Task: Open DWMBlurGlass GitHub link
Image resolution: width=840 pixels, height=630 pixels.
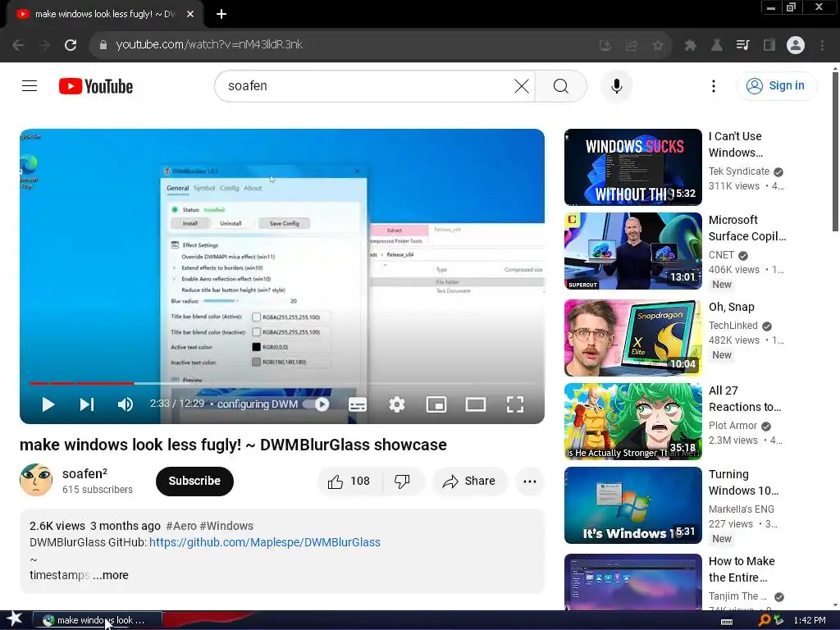Action: (x=265, y=542)
